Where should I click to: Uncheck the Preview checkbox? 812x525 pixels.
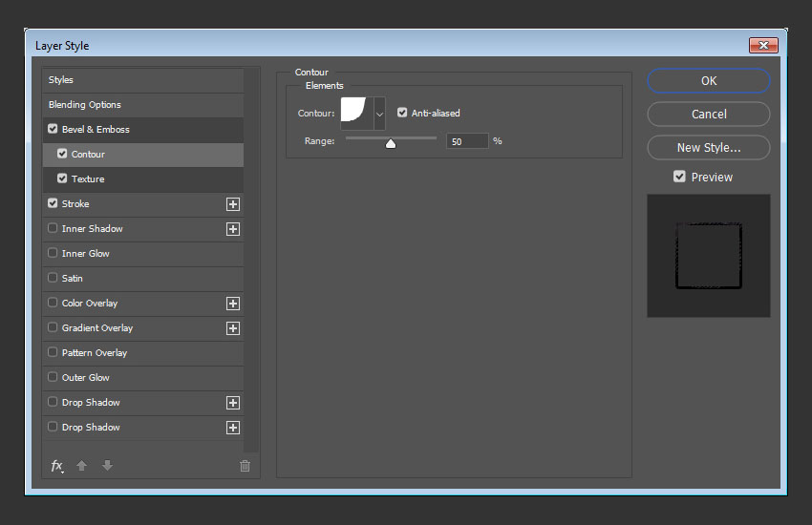[679, 177]
